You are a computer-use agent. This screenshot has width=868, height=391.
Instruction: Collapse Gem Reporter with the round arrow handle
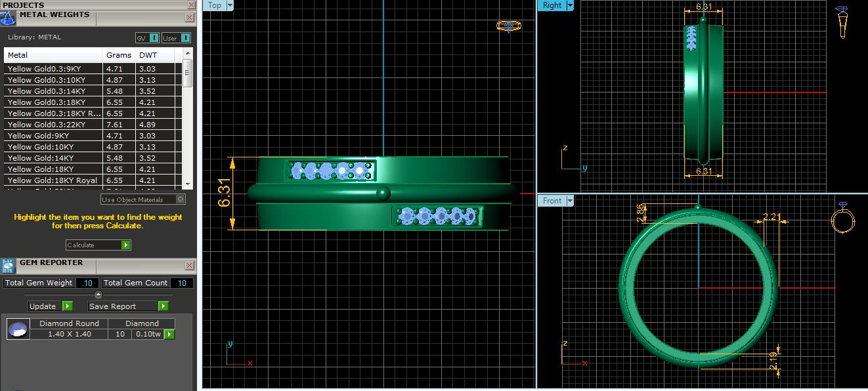(98, 295)
